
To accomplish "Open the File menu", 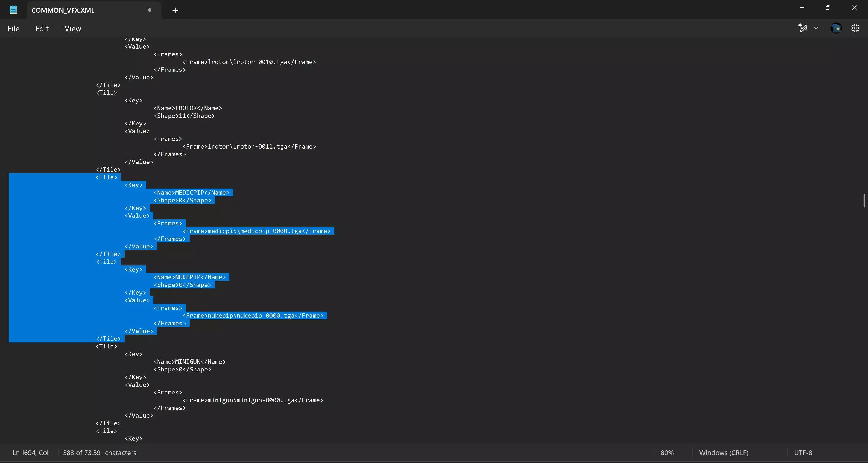I will [x=14, y=29].
